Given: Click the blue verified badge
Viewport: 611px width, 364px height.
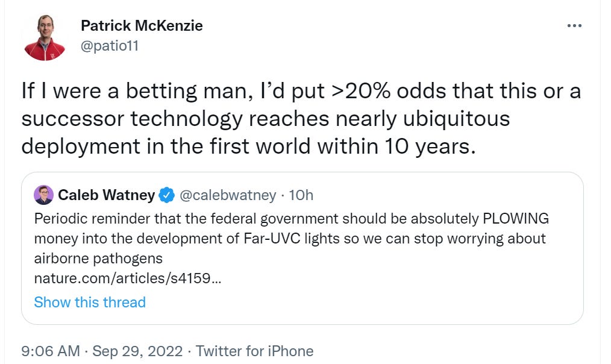Looking at the screenshot, I should (166, 195).
